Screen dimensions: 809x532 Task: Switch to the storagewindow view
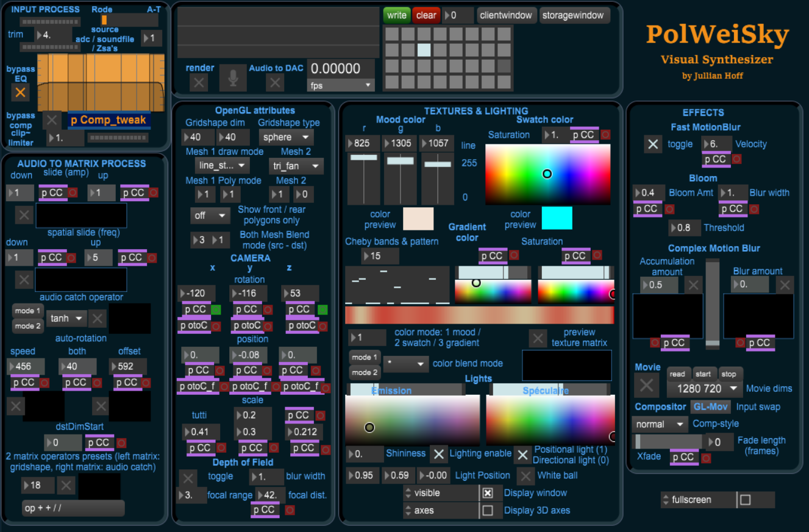point(574,15)
